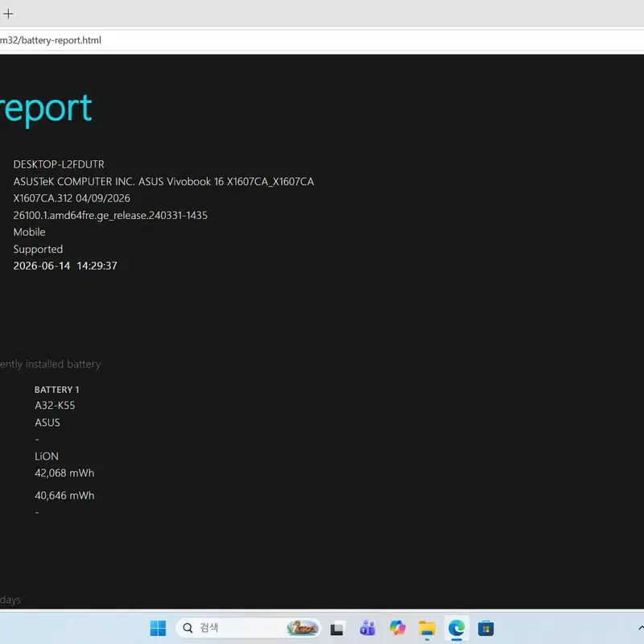Image resolution: width=644 pixels, height=644 pixels.
Task: Select LiON chemistry value
Action: pyautogui.click(x=47, y=456)
